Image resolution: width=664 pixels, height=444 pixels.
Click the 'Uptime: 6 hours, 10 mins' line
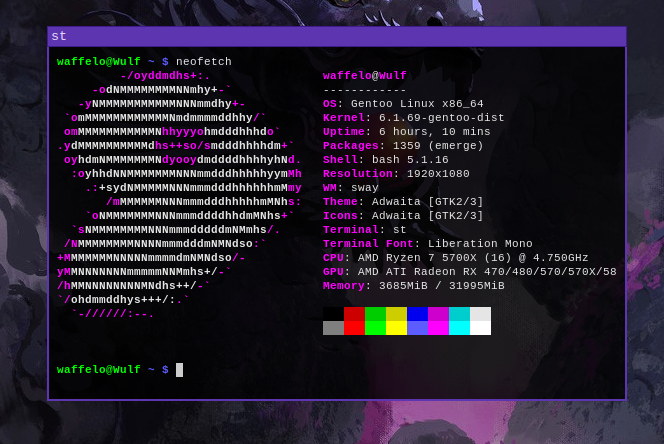coord(407,132)
